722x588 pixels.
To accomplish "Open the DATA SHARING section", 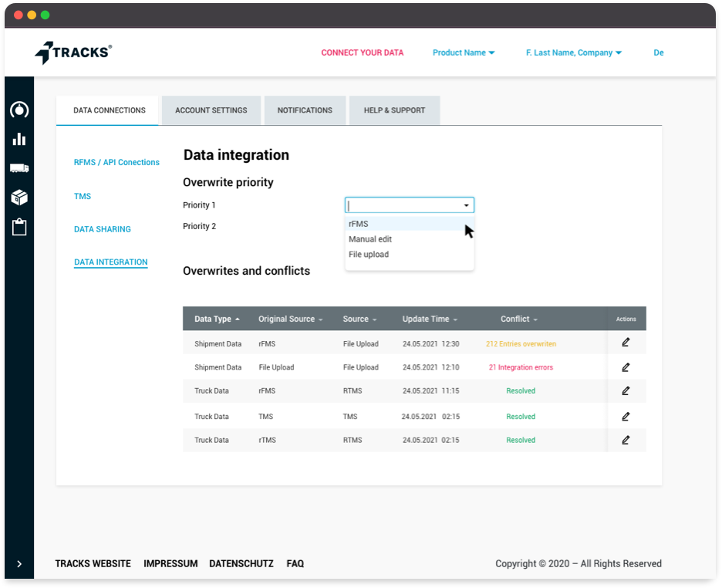I will tap(103, 229).
